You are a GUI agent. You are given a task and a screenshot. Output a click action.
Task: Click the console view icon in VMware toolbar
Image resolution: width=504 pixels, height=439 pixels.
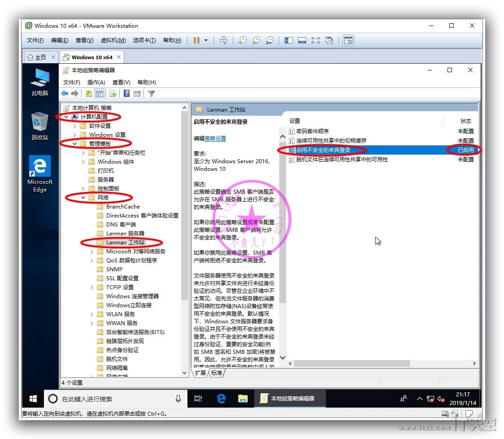pyautogui.click(x=348, y=40)
